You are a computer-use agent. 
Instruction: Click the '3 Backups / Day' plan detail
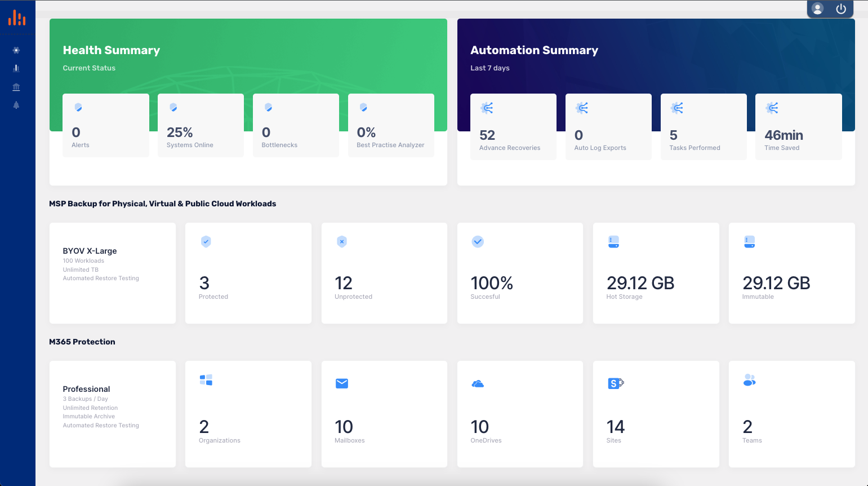(x=85, y=399)
